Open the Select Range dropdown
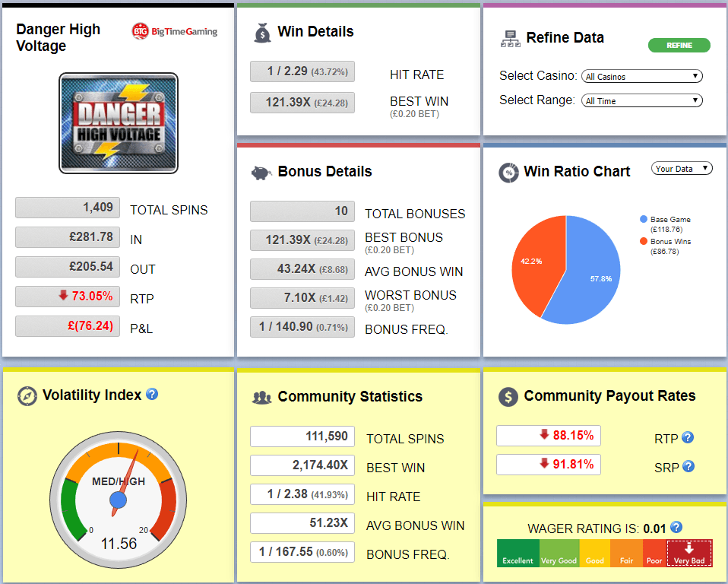 tap(641, 100)
